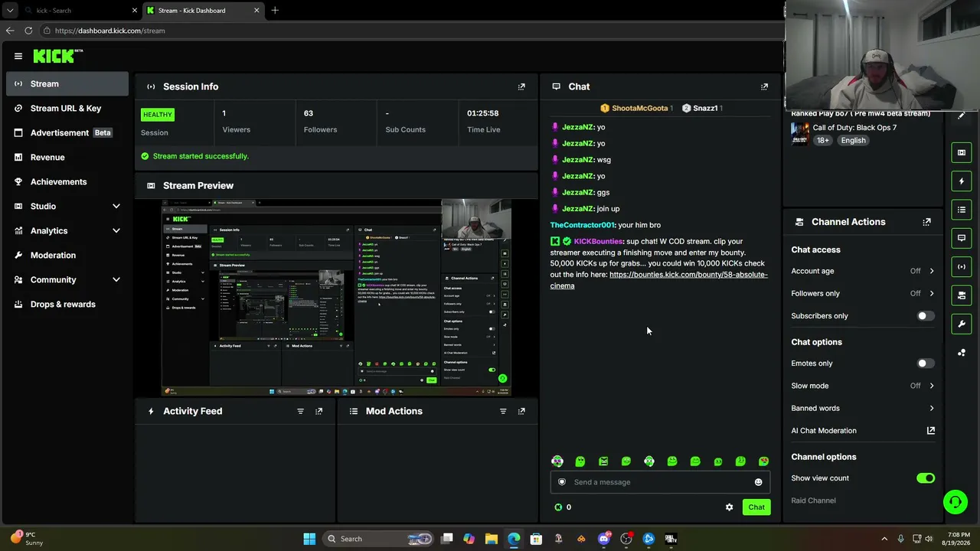
Task: Open Achievements page
Action: pos(67,181)
